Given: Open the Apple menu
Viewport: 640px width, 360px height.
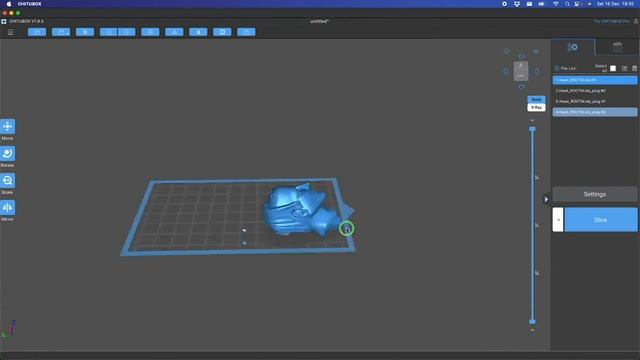Looking at the screenshot, I should tap(9, 4).
